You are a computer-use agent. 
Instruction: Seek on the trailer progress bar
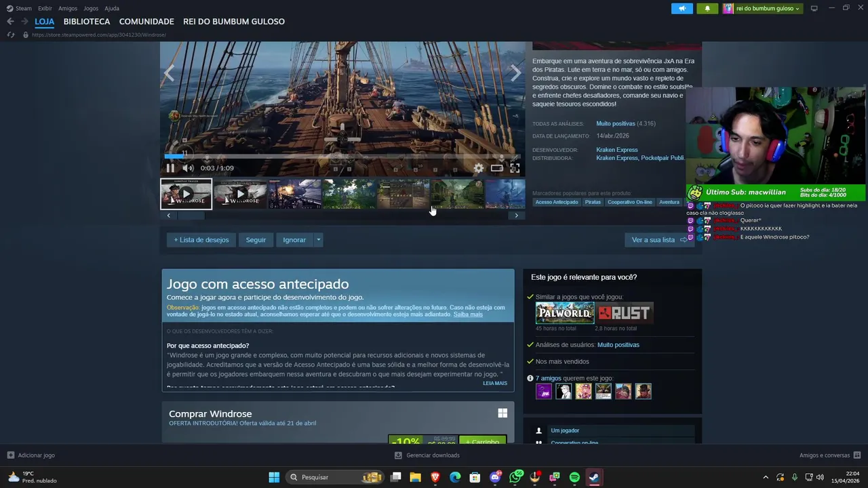[x=342, y=156]
